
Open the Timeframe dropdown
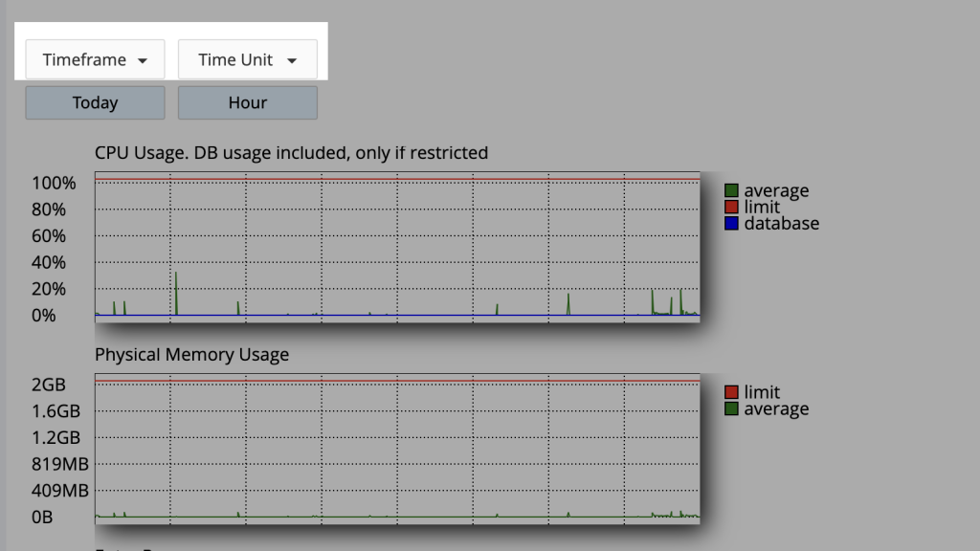click(95, 59)
